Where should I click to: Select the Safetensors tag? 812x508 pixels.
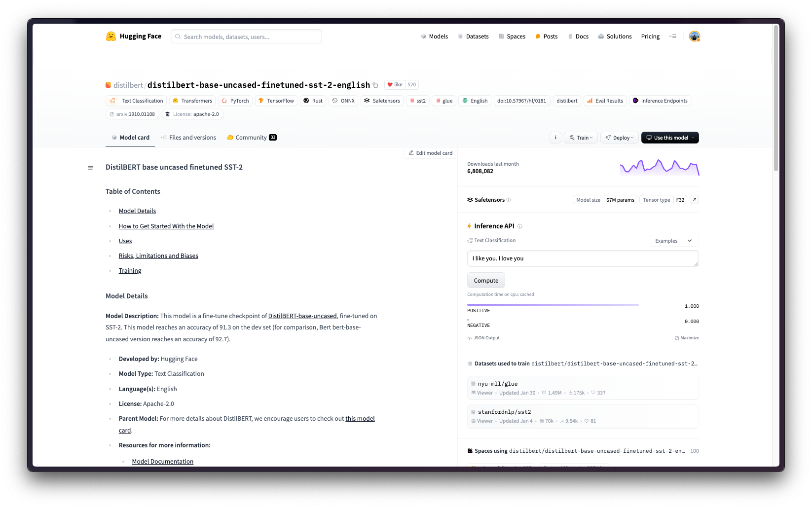[382, 101]
